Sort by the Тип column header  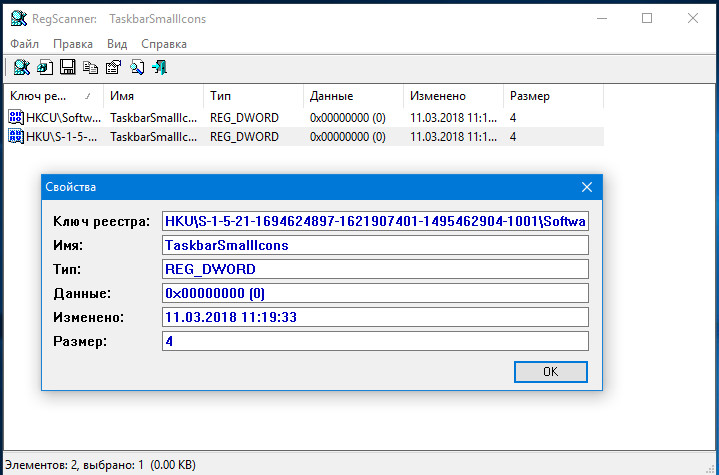[x=254, y=96]
